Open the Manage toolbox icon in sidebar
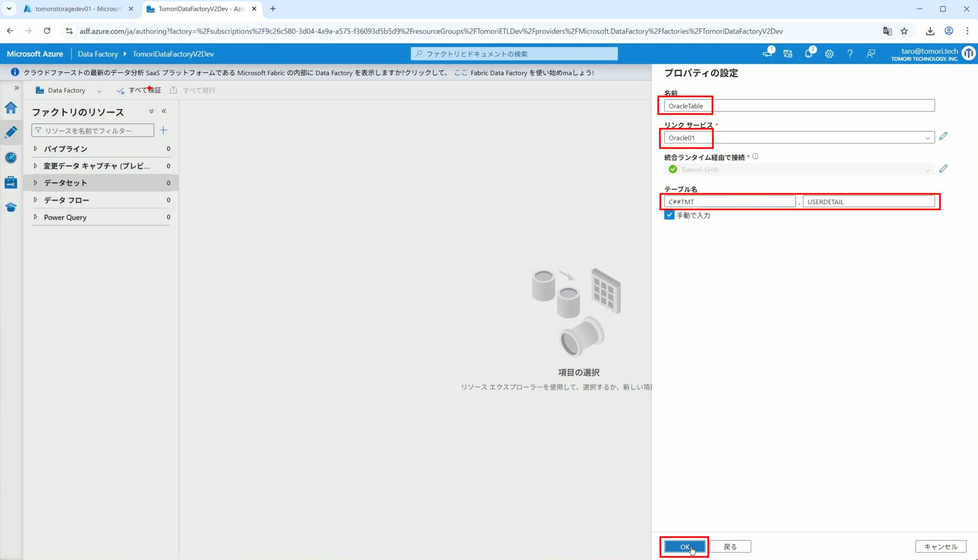978x560 pixels. 11,182
